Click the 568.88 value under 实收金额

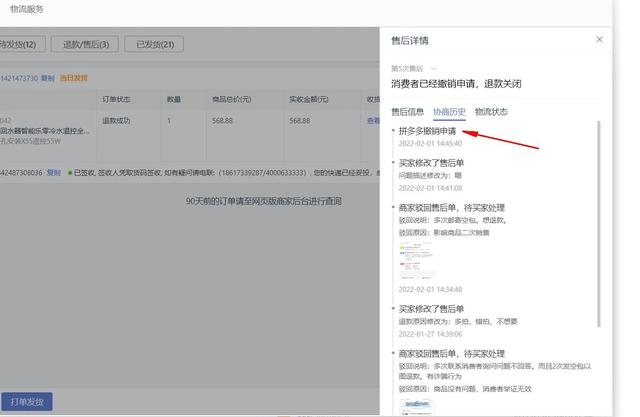click(299, 121)
